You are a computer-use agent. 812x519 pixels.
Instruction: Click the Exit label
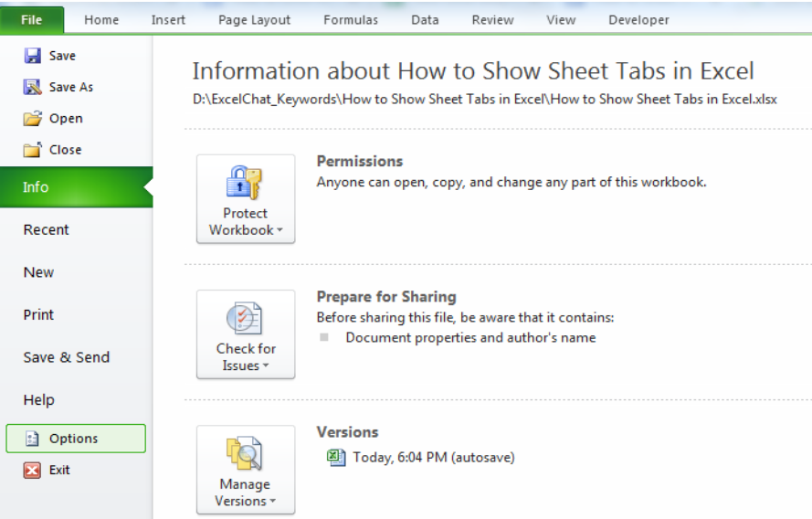[59, 470]
